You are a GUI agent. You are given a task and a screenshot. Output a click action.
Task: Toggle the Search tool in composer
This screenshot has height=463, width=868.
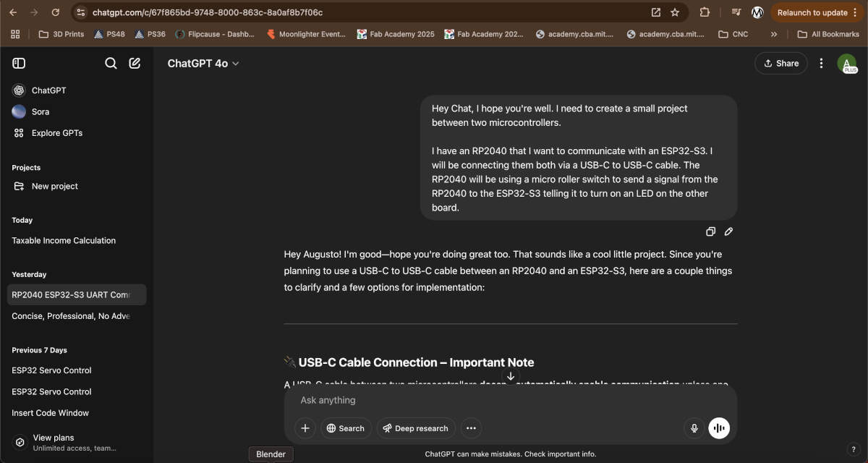coord(346,428)
